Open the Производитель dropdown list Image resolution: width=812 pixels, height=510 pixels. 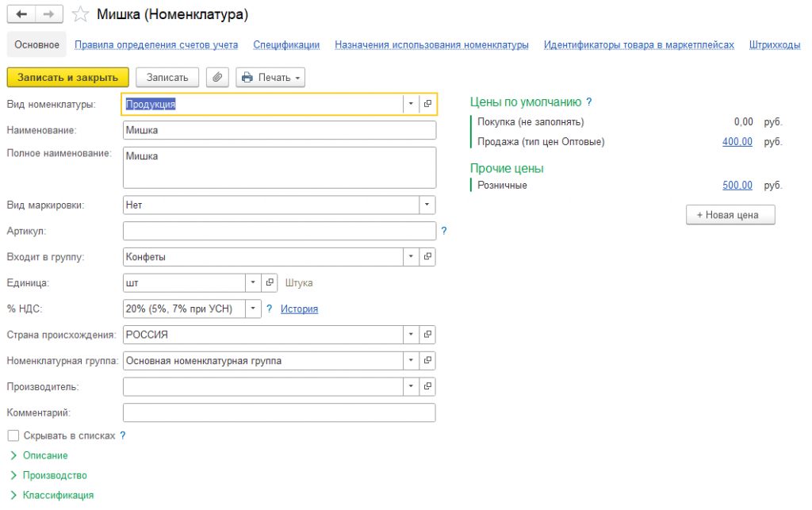coord(412,385)
